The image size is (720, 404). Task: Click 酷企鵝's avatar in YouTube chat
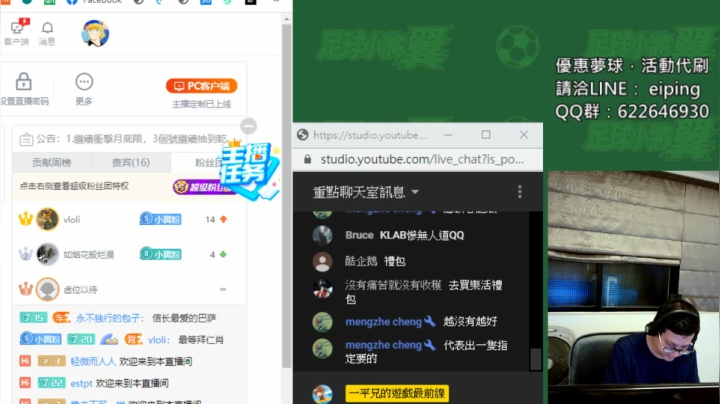pos(322,262)
